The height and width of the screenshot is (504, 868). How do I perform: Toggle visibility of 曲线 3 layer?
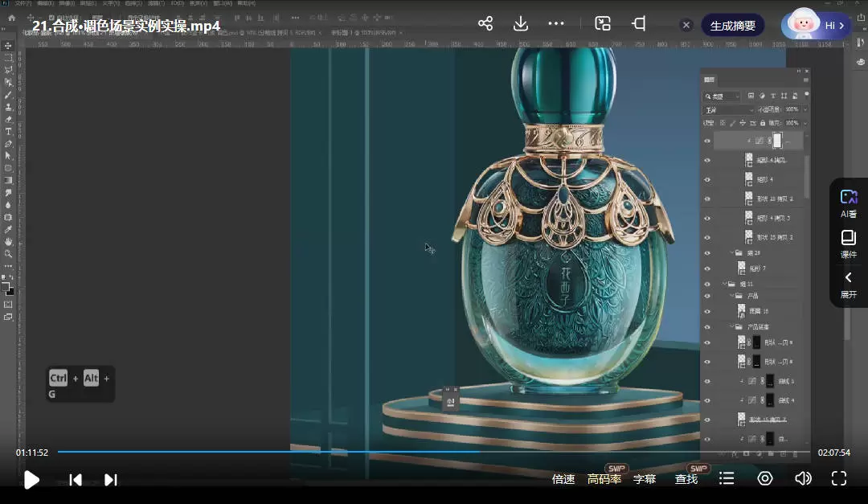(x=707, y=381)
